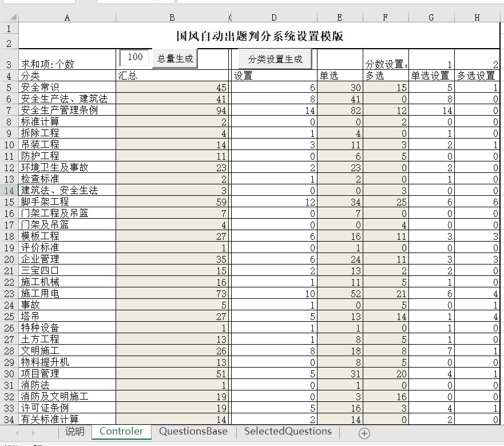Select cell 有关标准计算
The height and width of the screenshot is (446, 504).
click(67, 419)
